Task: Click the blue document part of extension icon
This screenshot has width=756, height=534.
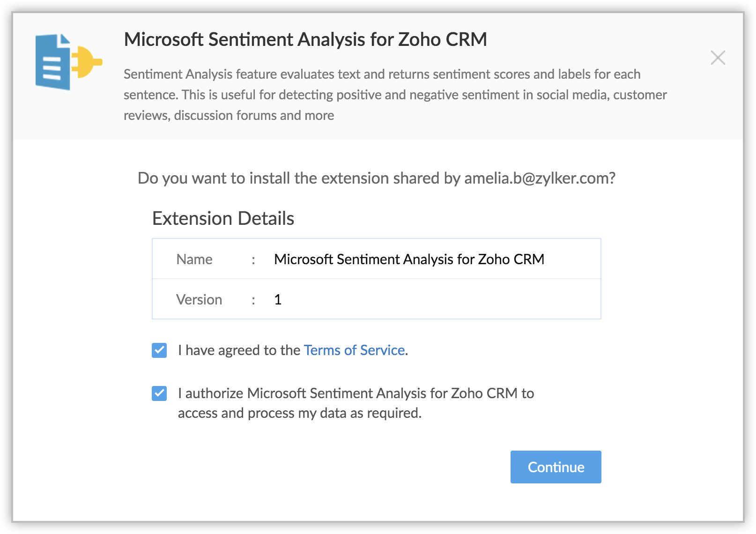Action: pos(52,63)
